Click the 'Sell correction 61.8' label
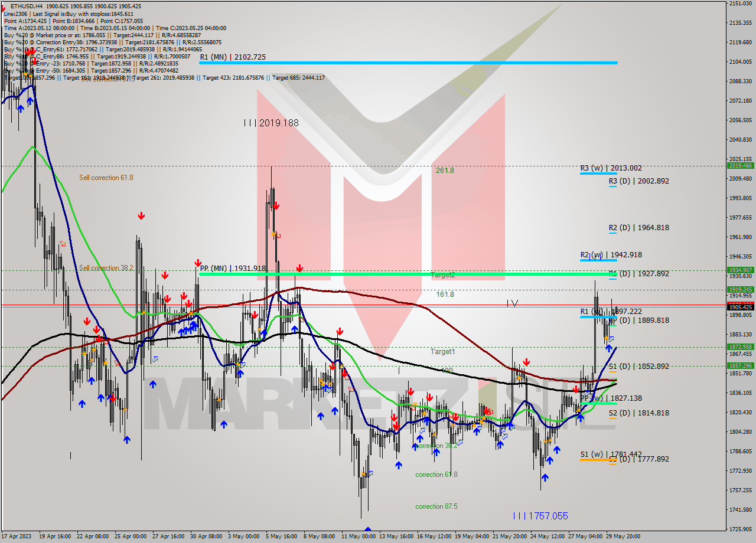The width and height of the screenshot is (756, 543). (x=106, y=177)
